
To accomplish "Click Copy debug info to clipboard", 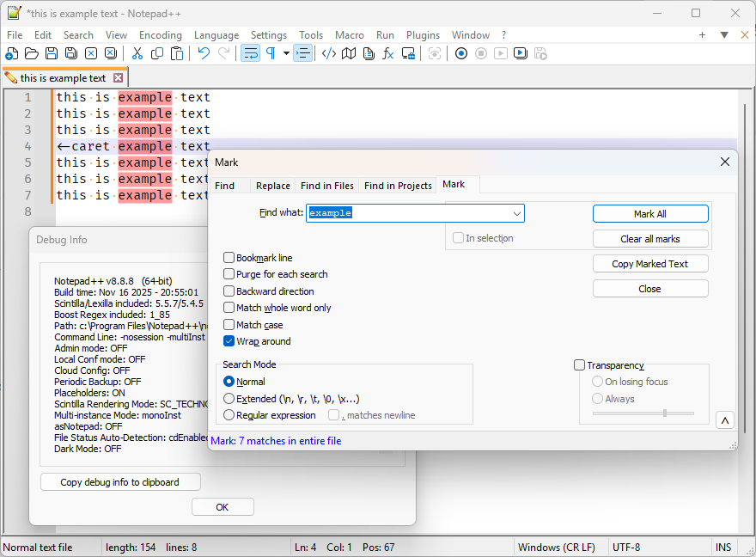I will pyautogui.click(x=120, y=482).
